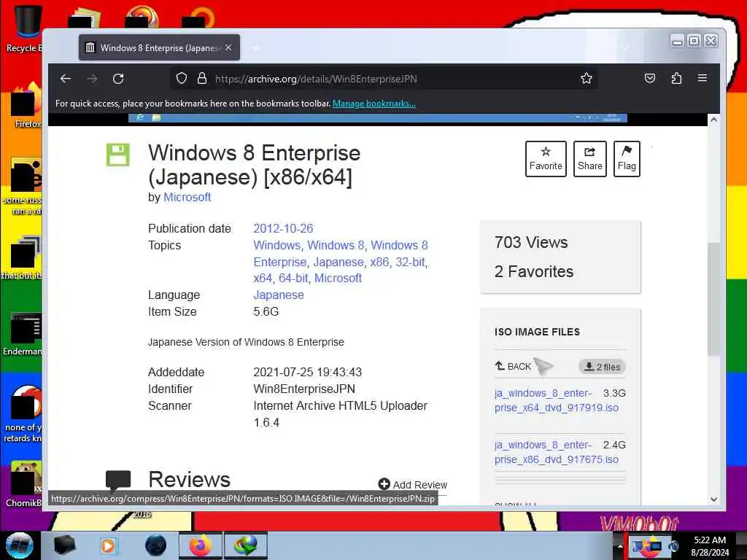The image size is (747, 560).
Task: Click the identifier Win8EnterpriseJPN text
Action: pos(304,389)
